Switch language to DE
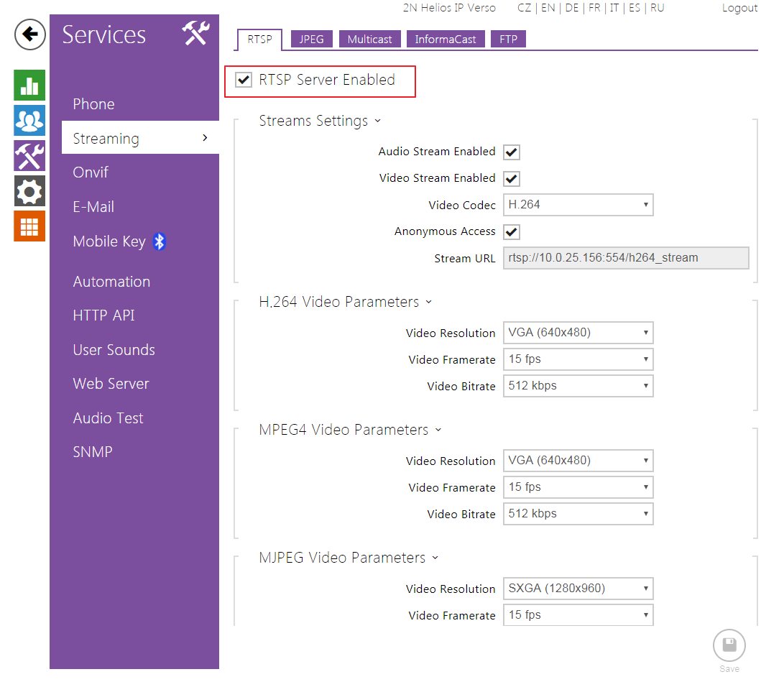 (571, 8)
